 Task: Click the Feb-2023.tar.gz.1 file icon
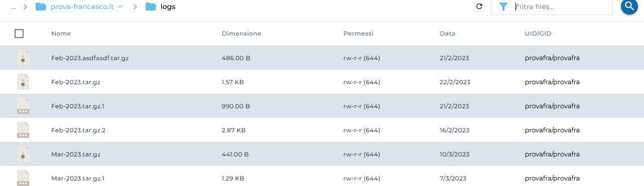(23, 106)
